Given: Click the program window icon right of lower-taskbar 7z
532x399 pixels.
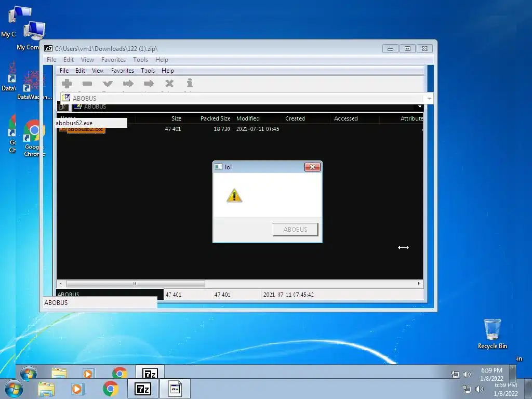Looking at the screenshot, I should [x=175, y=389].
